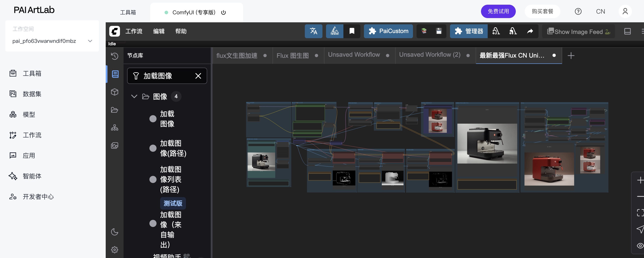Open the 工作流 menu in ComfyUI
This screenshot has width=644, height=258.
point(134,31)
